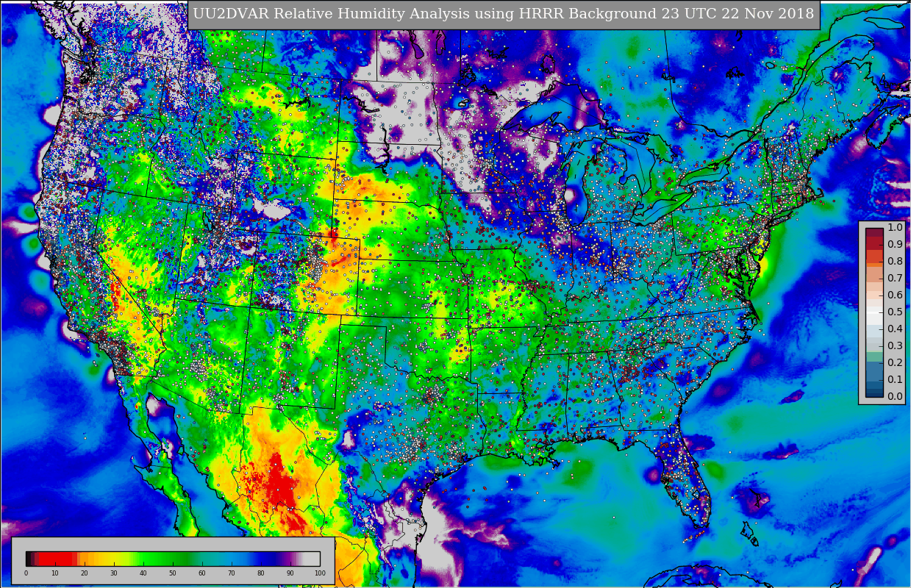
Task: Click the 0.5 label on the right legend
Action: pos(895,312)
